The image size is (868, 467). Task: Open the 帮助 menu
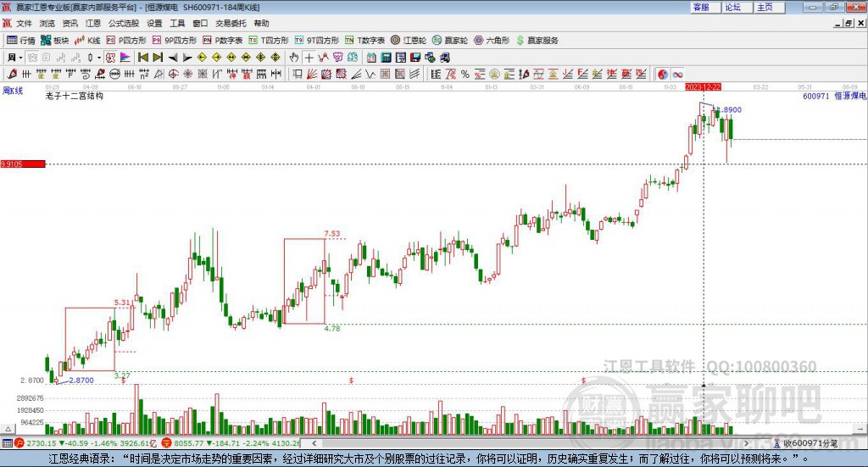tap(261, 23)
